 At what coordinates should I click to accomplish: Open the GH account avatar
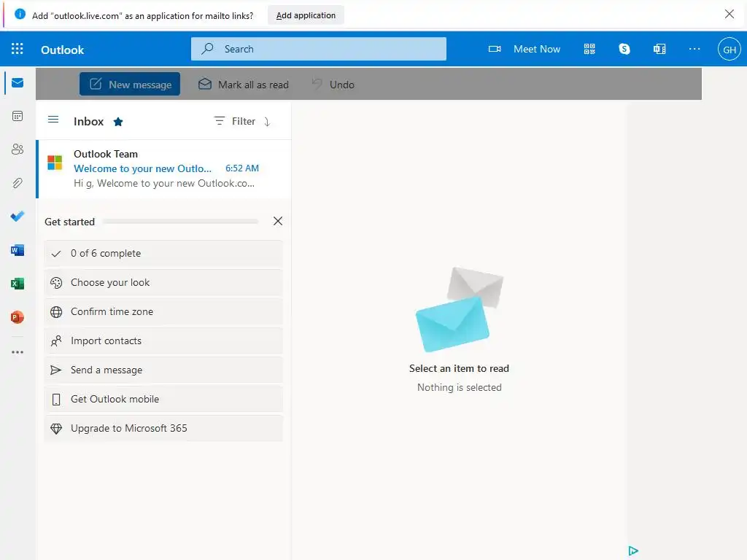[729, 50]
